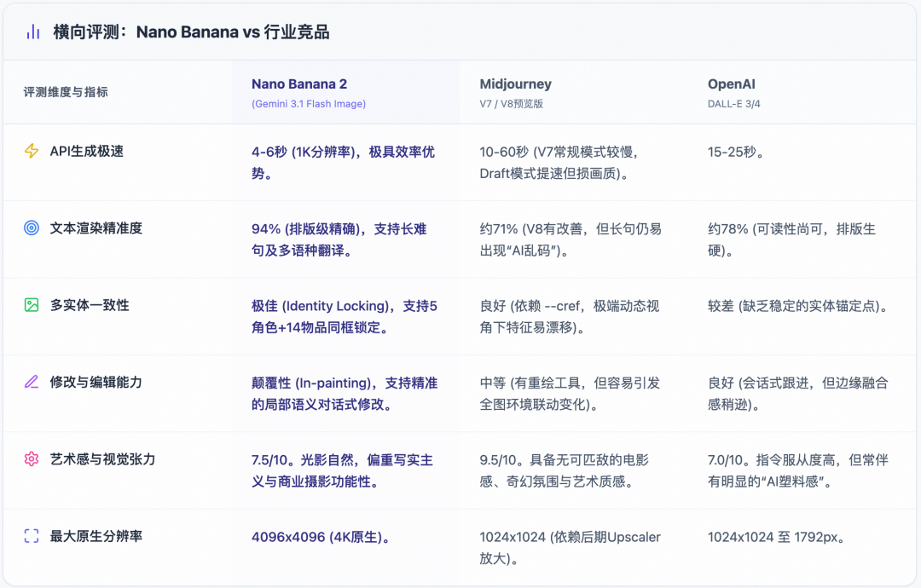Click the 9.5/10 Midjourney art score cell
Image resolution: width=921 pixels, height=588 pixels.
point(564,470)
